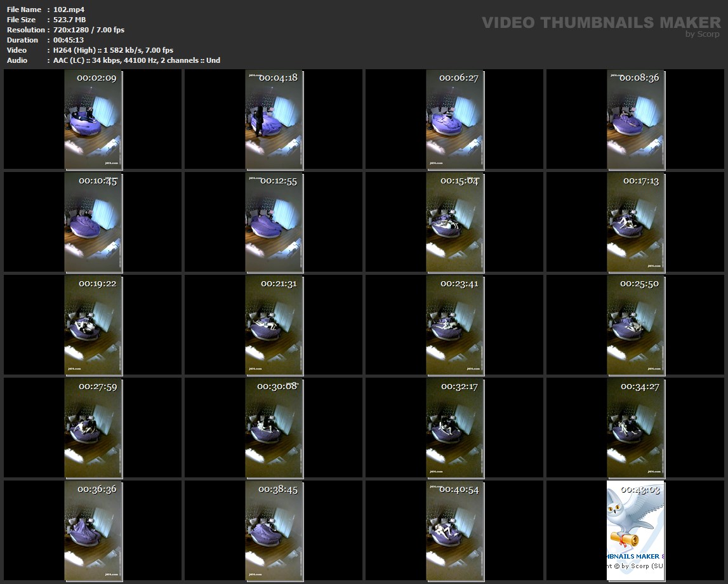The height and width of the screenshot is (584, 728).
Task: Pick the thumbnail marked 00:10:45
Action: (x=93, y=223)
